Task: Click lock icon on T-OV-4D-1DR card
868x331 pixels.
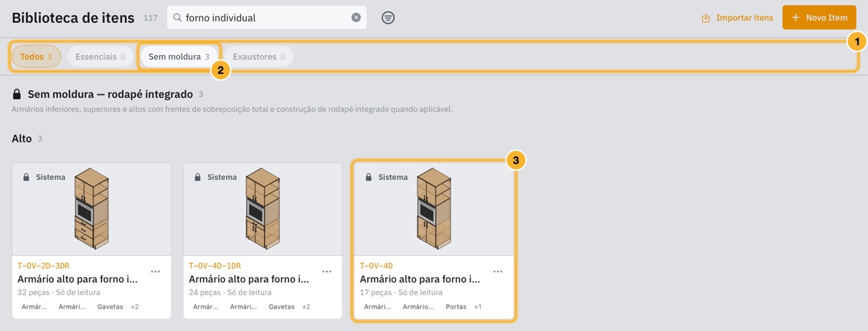Action: (197, 177)
